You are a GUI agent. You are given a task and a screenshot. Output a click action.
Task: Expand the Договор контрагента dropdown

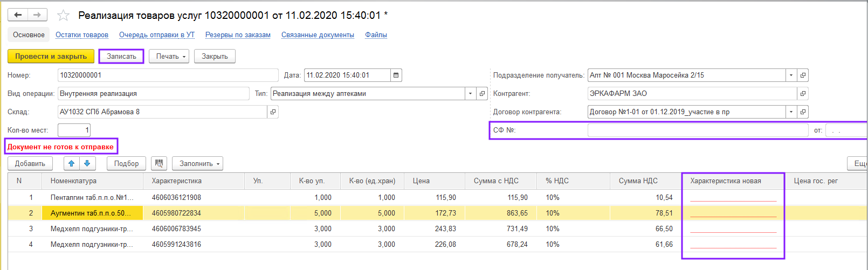791,112
